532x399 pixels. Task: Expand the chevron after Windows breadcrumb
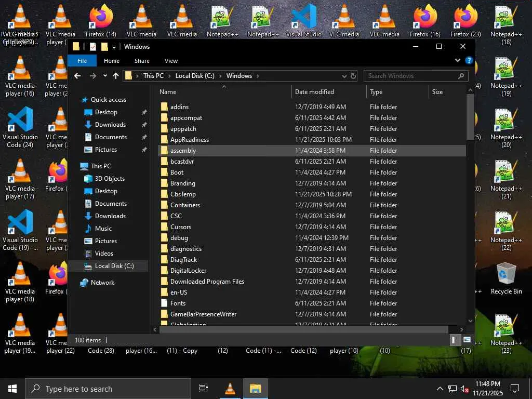click(x=258, y=76)
